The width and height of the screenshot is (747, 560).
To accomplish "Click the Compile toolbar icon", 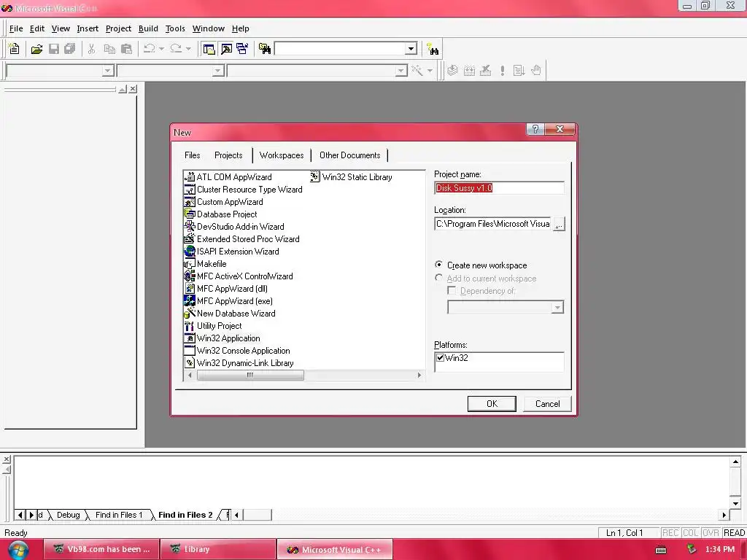I will [x=452, y=71].
